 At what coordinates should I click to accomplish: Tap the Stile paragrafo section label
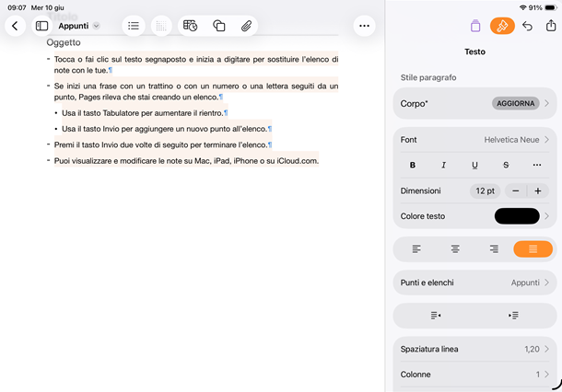(428, 77)
